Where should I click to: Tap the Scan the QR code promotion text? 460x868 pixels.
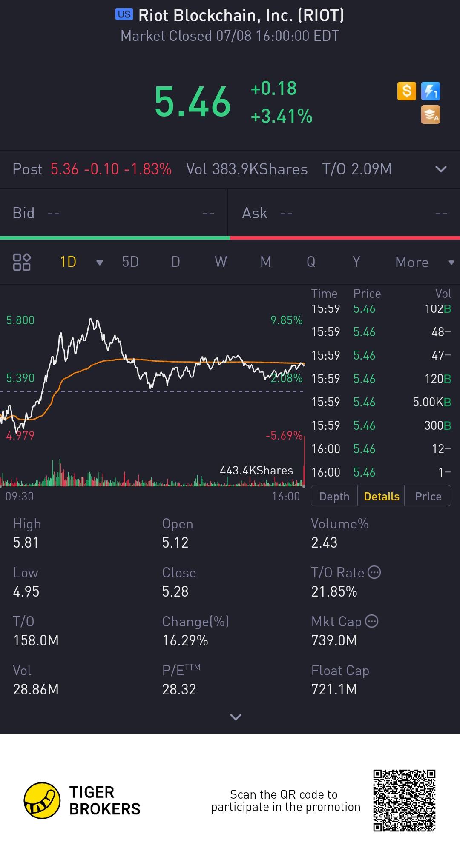[x=285, y=800]
